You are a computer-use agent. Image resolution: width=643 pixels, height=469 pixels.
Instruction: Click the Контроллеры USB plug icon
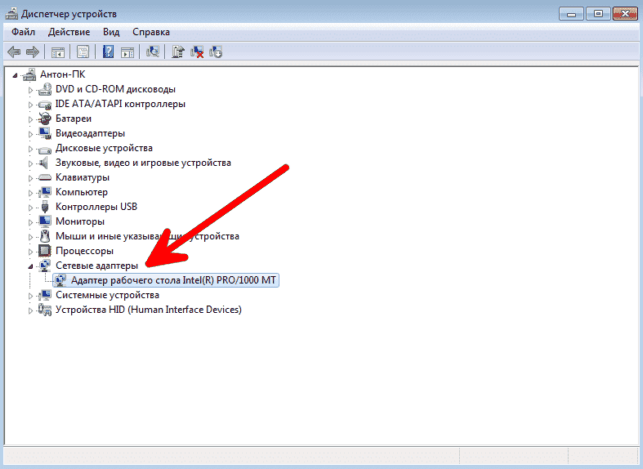pos(45,207)
